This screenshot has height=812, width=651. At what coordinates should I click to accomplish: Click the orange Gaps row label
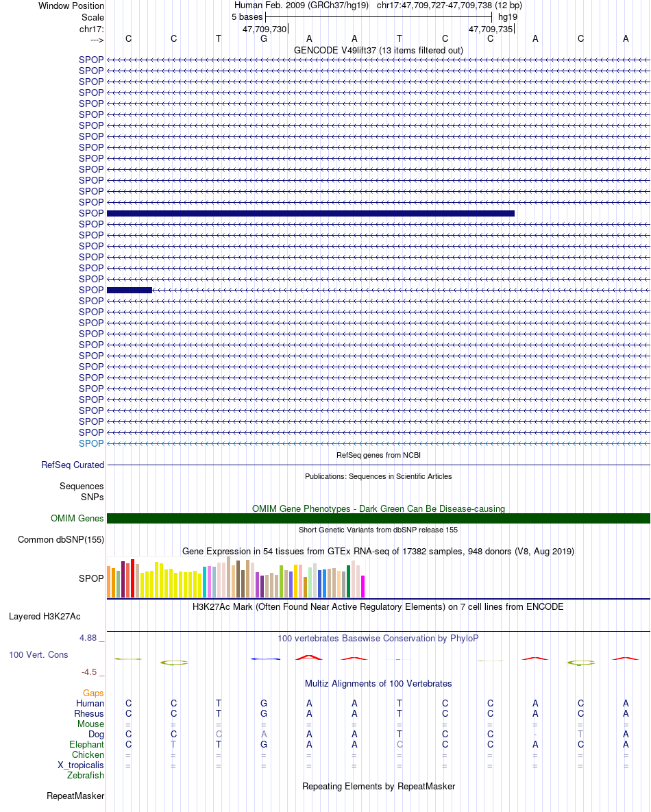point(93,693)
